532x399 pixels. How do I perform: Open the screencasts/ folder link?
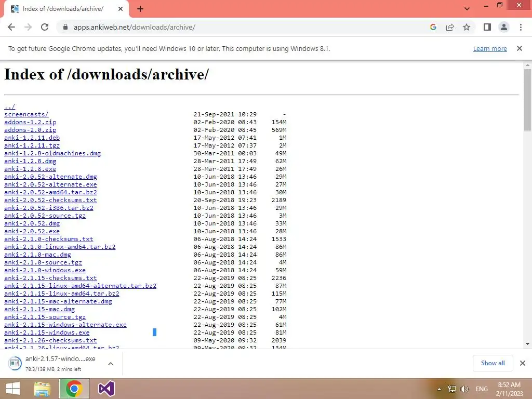(x=26, y=114)
